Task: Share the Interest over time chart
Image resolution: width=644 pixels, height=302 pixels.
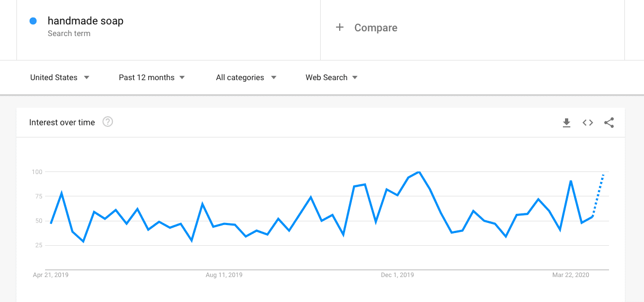Action: click(x=609, y=123)
